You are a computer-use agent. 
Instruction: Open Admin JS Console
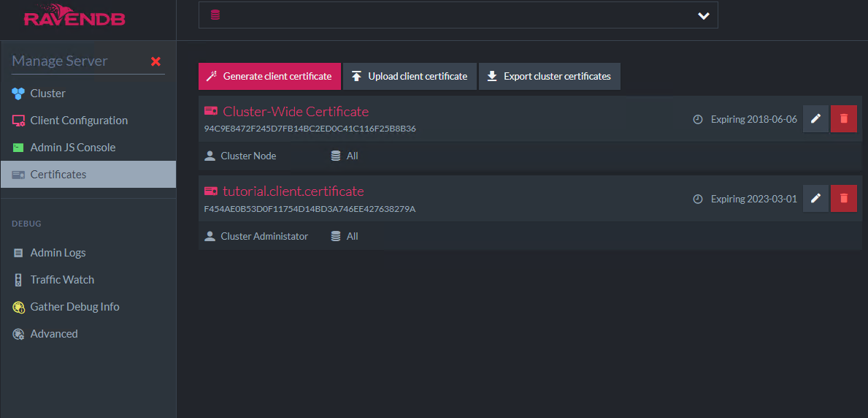pyautogui.click(x=88, y=148)
